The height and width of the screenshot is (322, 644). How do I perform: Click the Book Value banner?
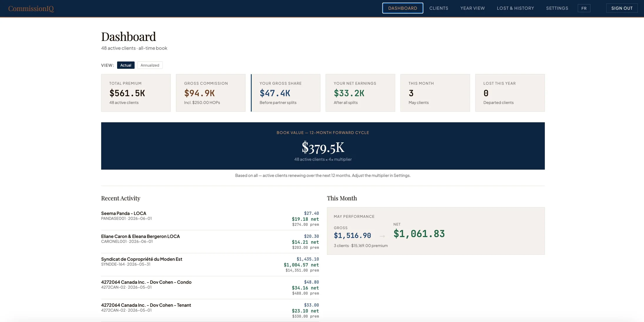tap(323, 146)
